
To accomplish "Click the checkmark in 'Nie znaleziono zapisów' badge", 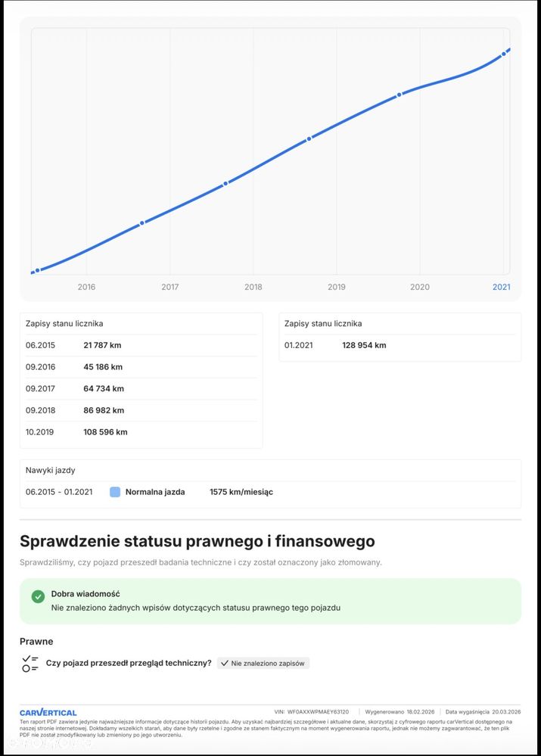I will 225,663.
